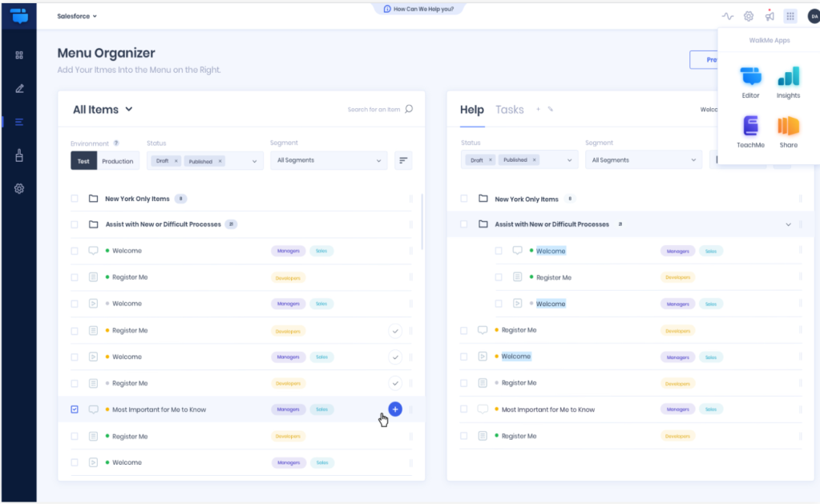Switch to the Tasks tab
Viewport: 820px width, 504px height.
tap(510, 110)
